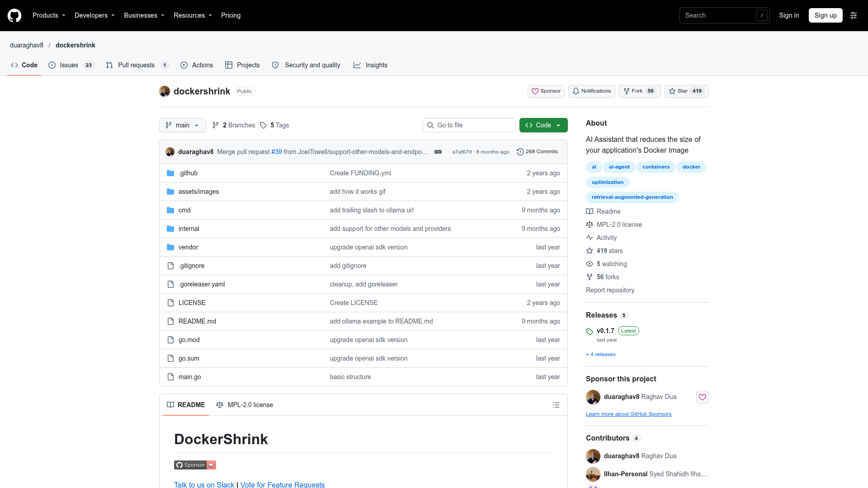Click the pull request #39 link
The height and width of the screenshot is (488, 868).
pos(277,152)
